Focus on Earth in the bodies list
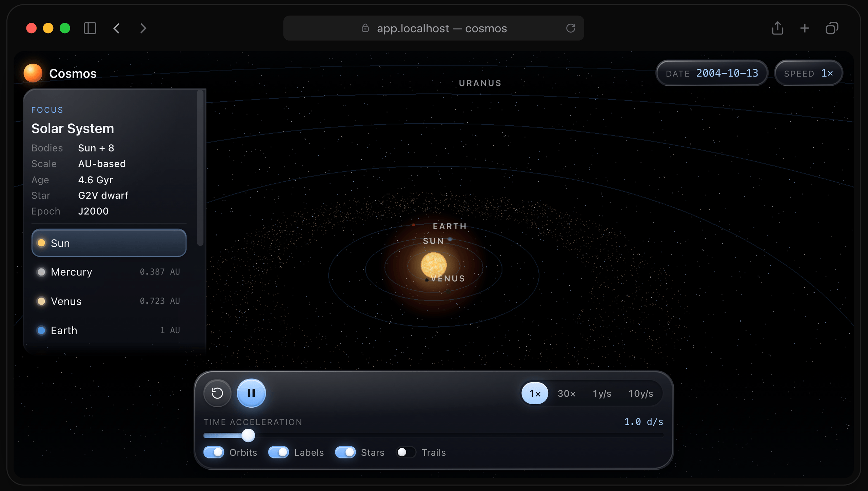868x491 pixels. point(109,330)
